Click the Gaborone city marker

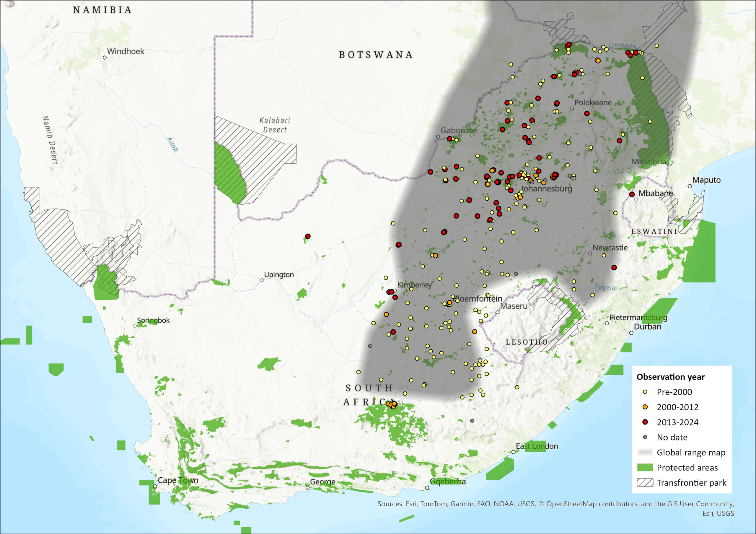click(438, 137)
